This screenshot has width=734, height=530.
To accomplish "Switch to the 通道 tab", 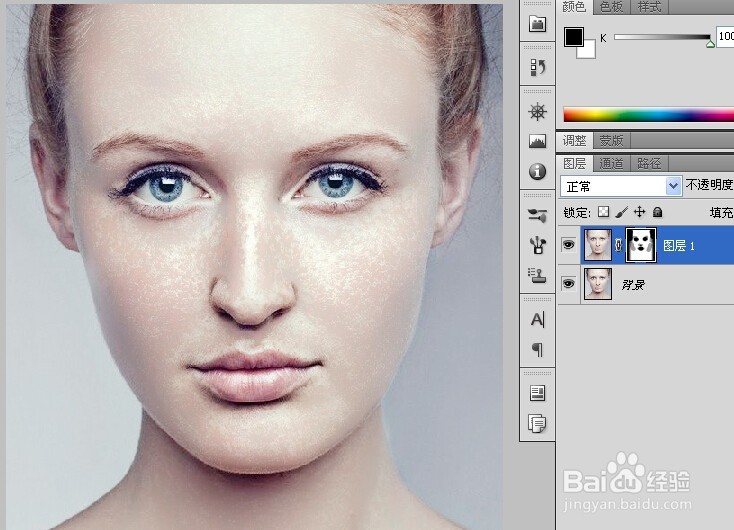I will [x=611, y=163].
